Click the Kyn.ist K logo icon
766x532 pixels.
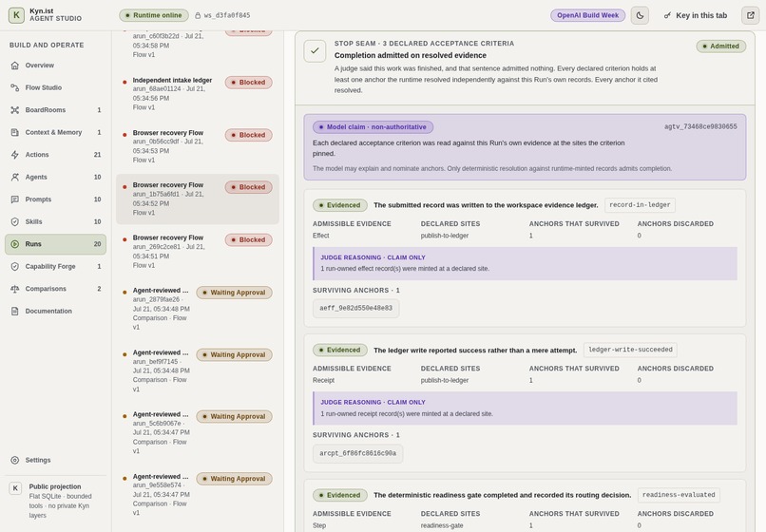tap(16, 15)
